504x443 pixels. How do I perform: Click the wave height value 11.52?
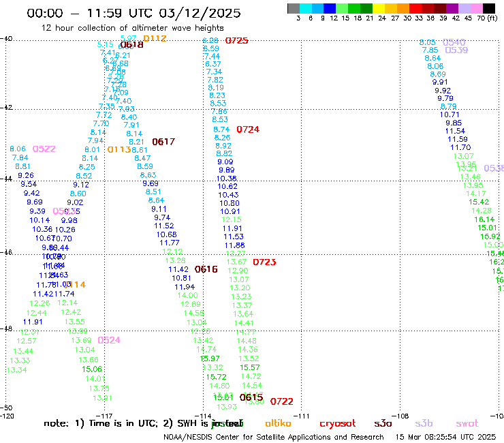(164, 226)
